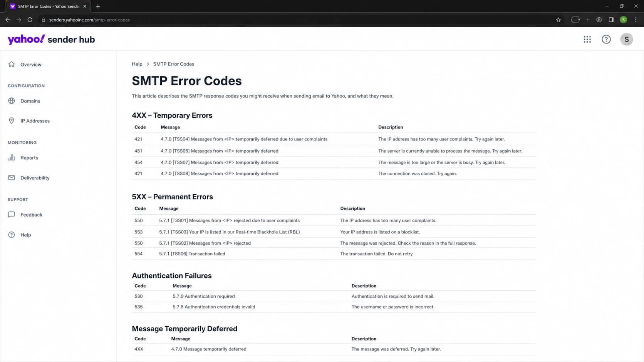
Task: Click the TSS01 rejected due to complaints message
Action: [229, 220]
